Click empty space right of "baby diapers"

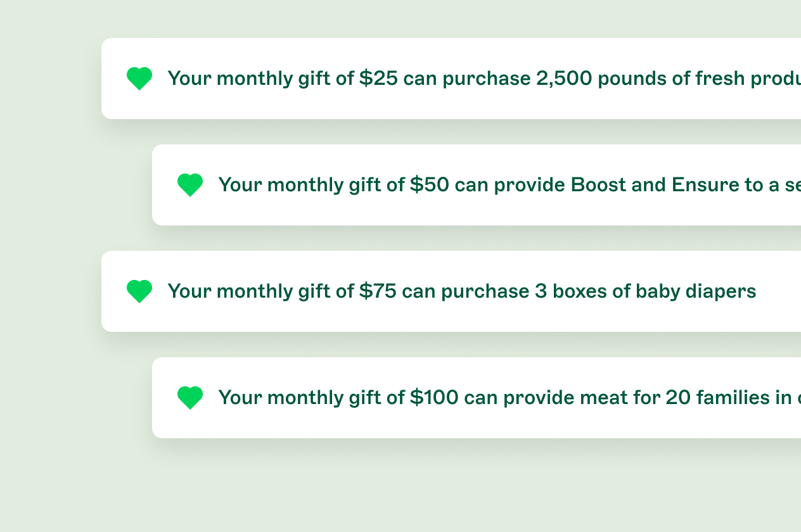[x=778, y=291]
